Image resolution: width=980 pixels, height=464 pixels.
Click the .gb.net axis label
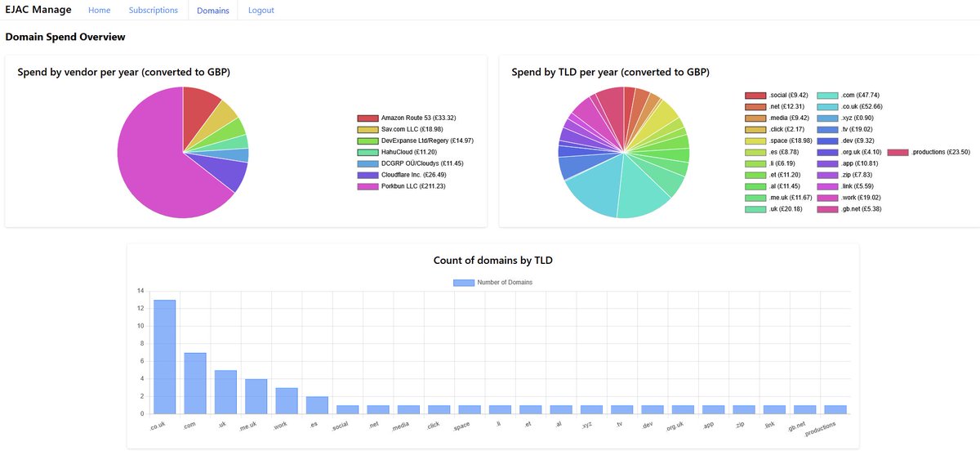pos(796,426)
